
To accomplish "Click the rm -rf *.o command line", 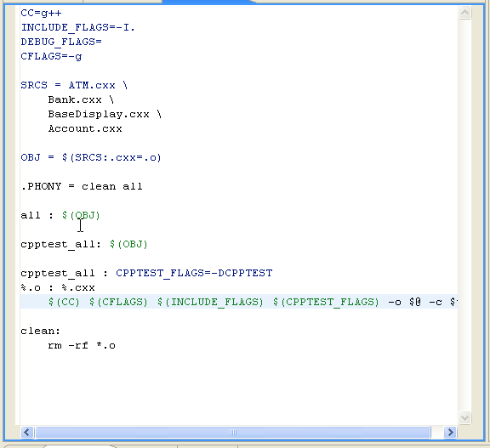I will pos(82,345).
